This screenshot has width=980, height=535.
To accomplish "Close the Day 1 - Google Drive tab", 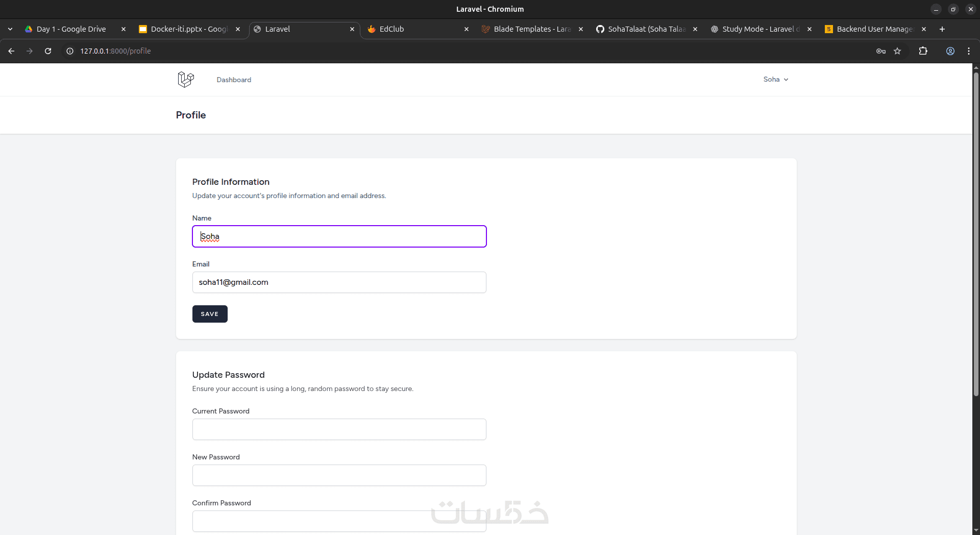I will coord(124,29).
